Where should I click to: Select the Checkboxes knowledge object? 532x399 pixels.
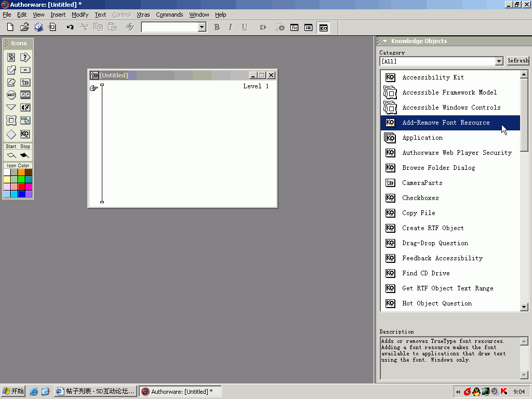click(x=450, y=198)
